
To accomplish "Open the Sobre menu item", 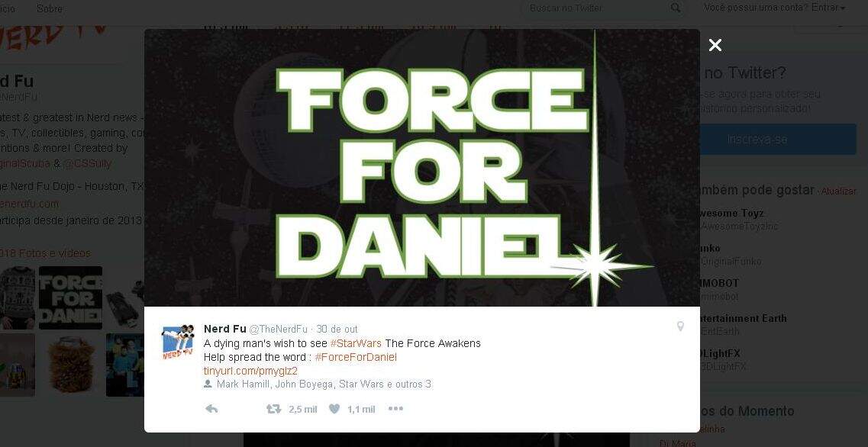I will point(50,8).
